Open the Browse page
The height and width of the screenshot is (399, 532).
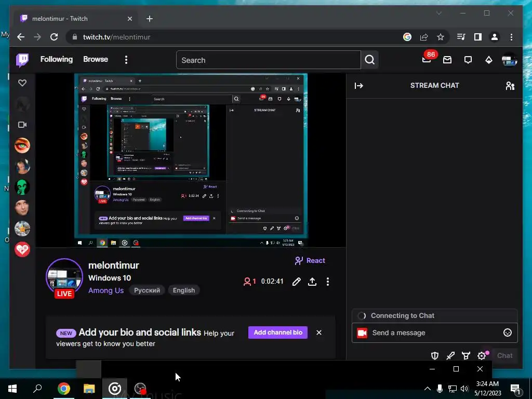96,59
